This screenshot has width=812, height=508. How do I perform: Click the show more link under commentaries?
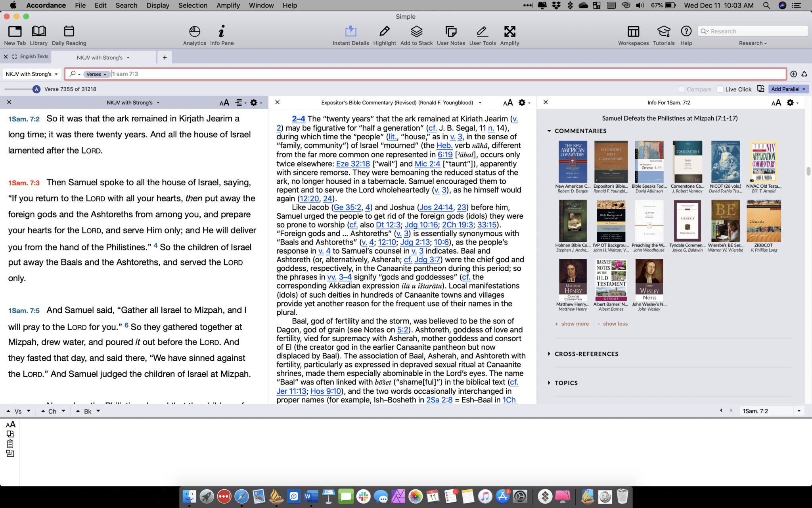tap(575, 324)
